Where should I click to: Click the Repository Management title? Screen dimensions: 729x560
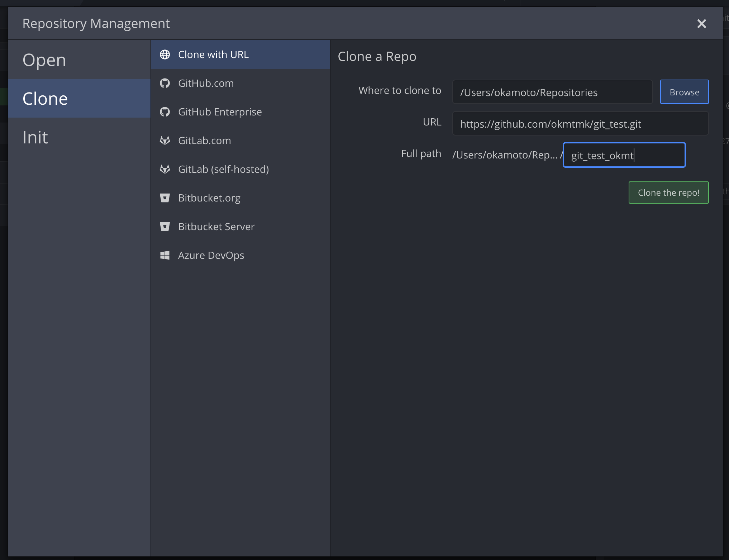pyautogui.click(x=96, y=24)
